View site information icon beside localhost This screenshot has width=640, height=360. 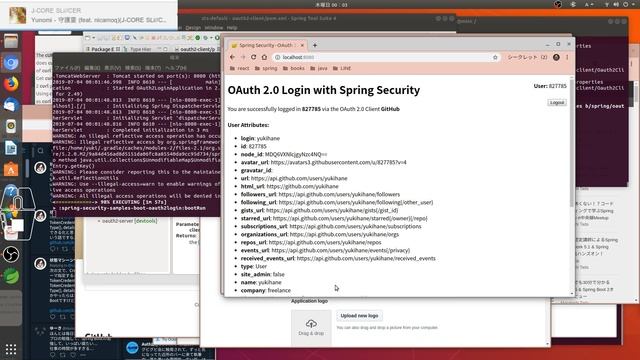point(278,57)
